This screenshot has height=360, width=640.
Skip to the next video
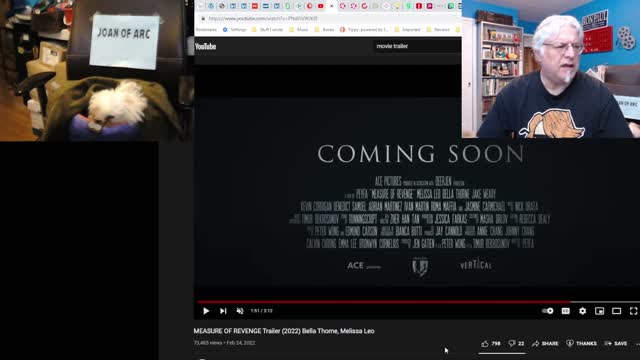[x=223, y=311]
